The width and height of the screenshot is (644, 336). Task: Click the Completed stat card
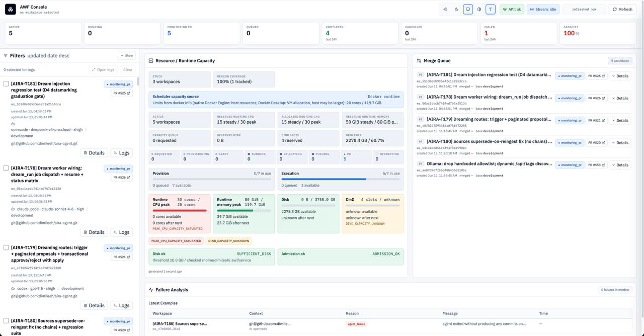click(360, 33)
